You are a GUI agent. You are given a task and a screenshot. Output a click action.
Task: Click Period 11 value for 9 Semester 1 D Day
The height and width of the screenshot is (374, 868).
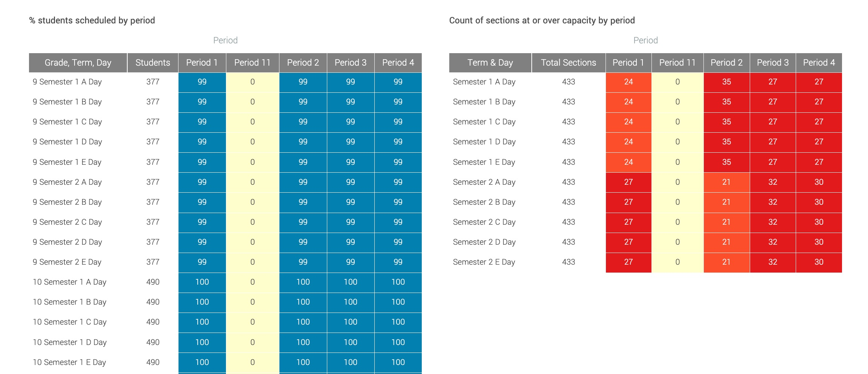coord(252,142)
